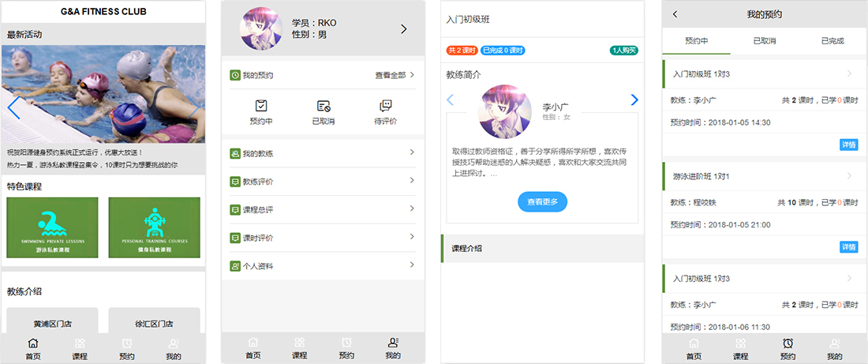Click the 个人资料 icon in the profile list
Viewport: 868px width, 364px height.
[235, 266]
